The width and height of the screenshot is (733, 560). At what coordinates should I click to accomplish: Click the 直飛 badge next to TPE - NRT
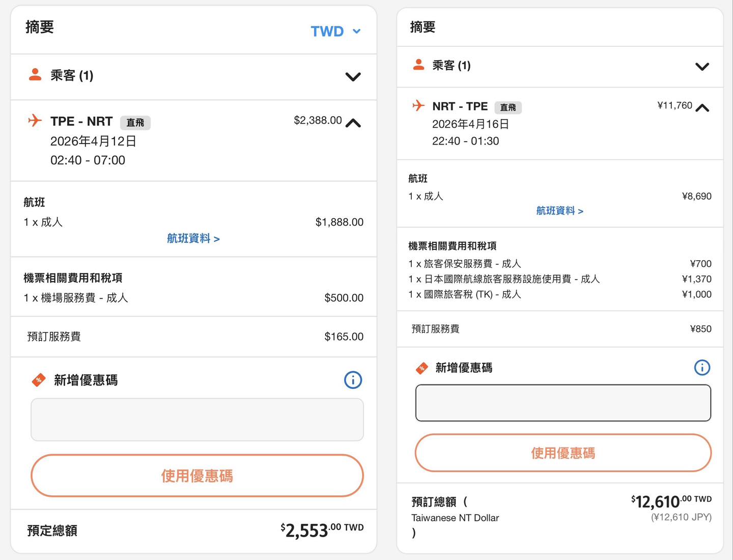point(135,123)
